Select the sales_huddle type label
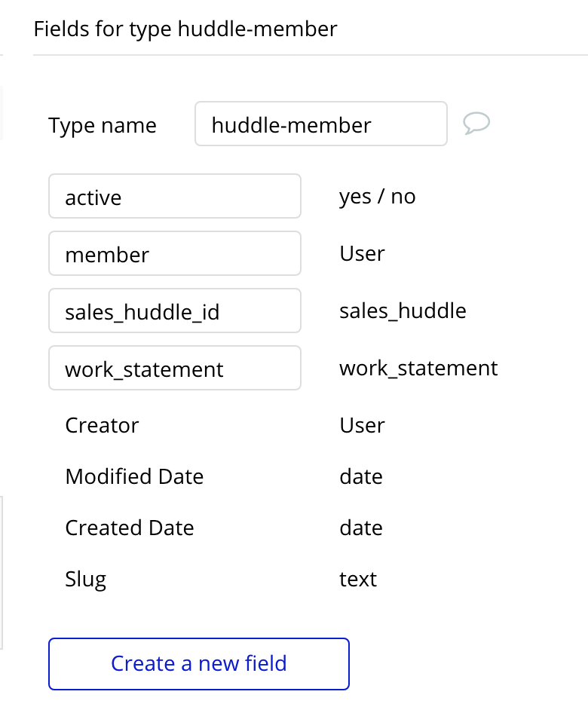Screen dimensions: 588x713 [x=403, y=311]
